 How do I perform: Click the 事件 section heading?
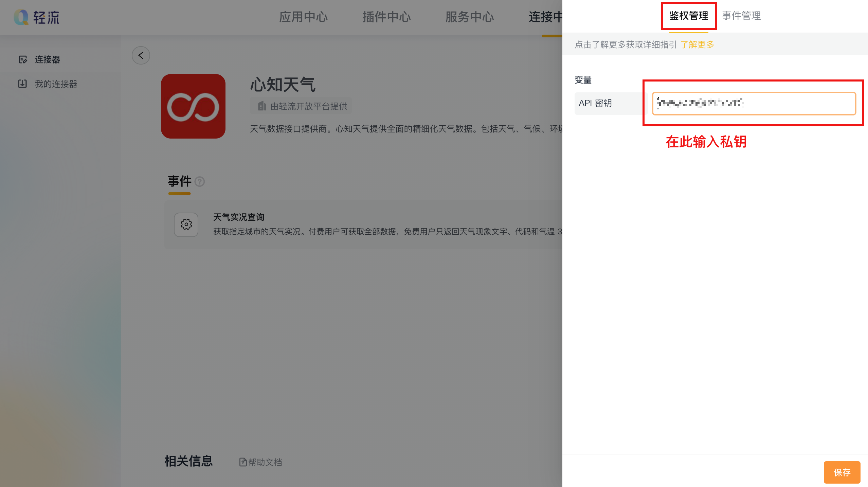pos(180,181)
